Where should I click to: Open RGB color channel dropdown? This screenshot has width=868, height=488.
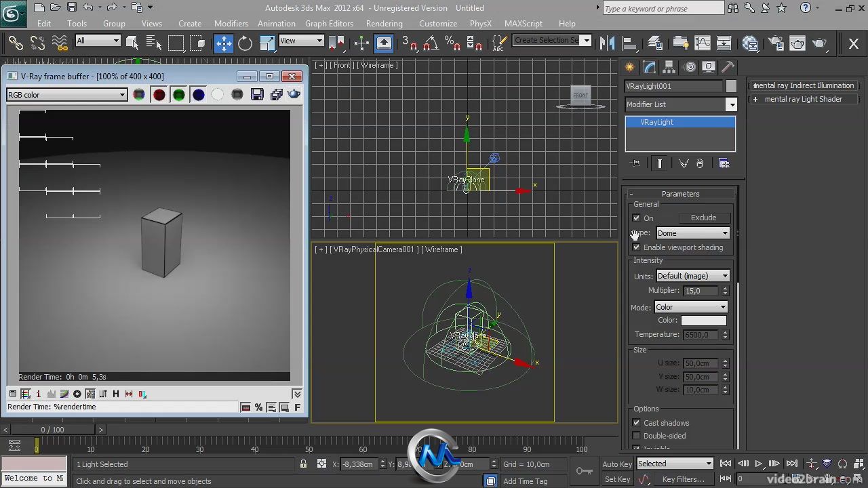tap(66, 95)
